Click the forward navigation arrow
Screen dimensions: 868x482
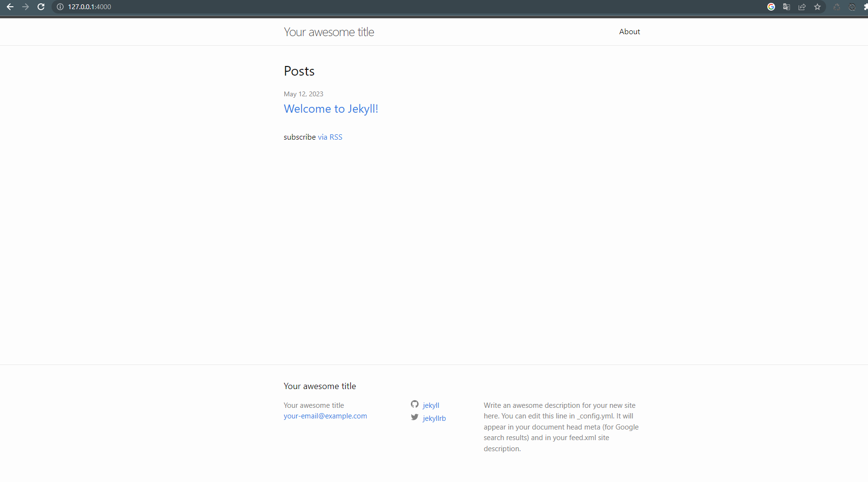pos(26,7)
